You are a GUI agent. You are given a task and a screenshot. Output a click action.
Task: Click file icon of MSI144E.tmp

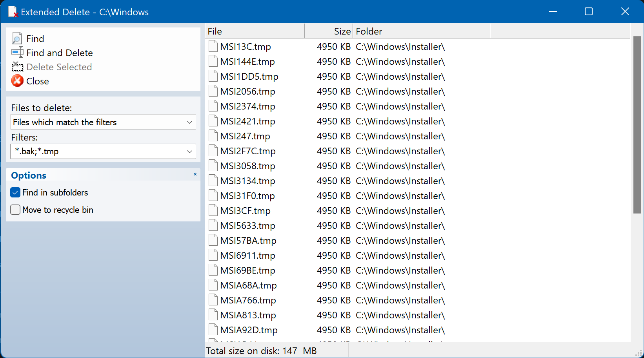coord(213,61)
